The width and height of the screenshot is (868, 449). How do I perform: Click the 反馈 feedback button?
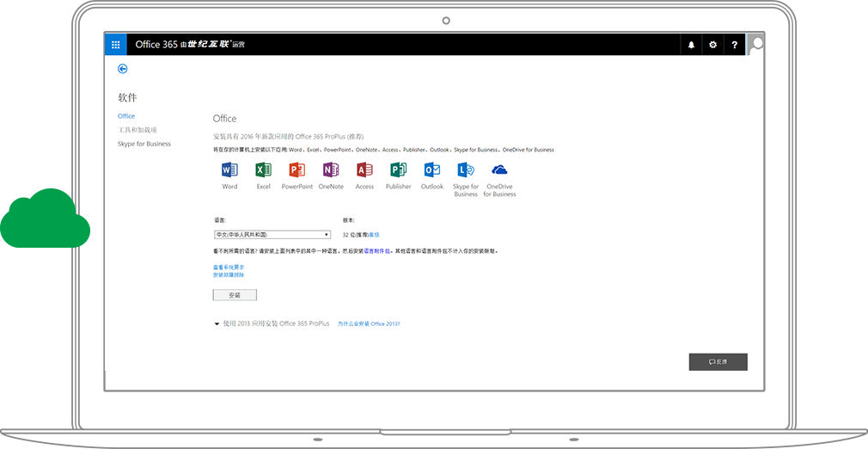718,362
